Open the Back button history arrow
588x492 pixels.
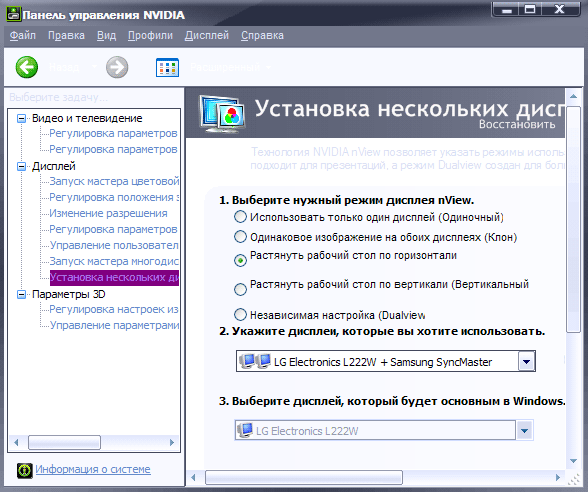pyautogui.click(x=94, y=67)
